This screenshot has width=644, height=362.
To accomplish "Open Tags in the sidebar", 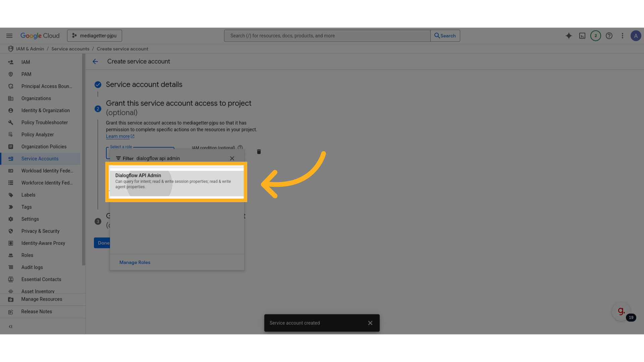I will pos(40,207).
